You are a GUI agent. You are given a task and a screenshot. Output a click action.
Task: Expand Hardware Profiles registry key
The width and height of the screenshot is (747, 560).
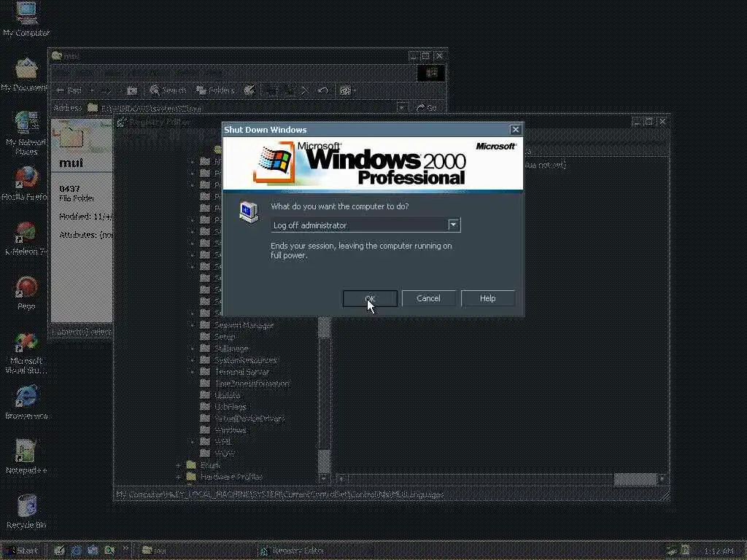coord(179,477)
